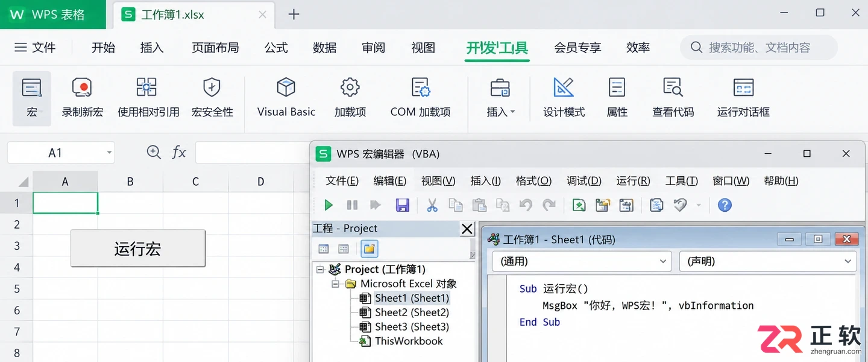Screen dimensions: 868x362
Task: Click Paste clipboard icon in VBA toolbar
Action: 479,205
